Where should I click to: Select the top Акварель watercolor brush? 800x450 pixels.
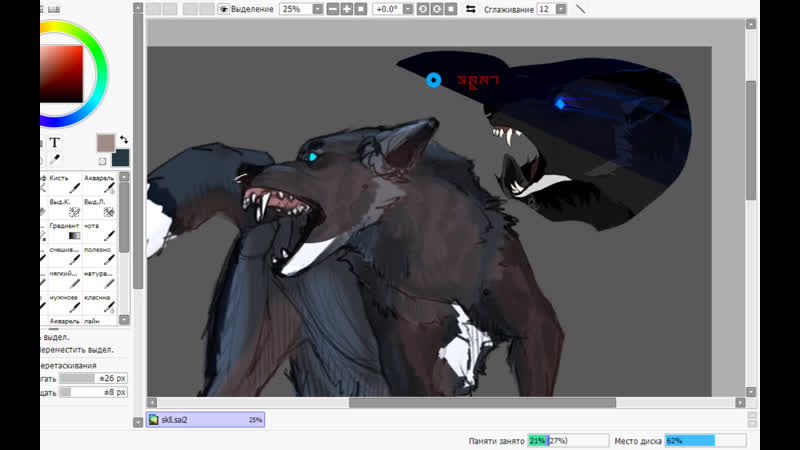(x=99, y=184)
